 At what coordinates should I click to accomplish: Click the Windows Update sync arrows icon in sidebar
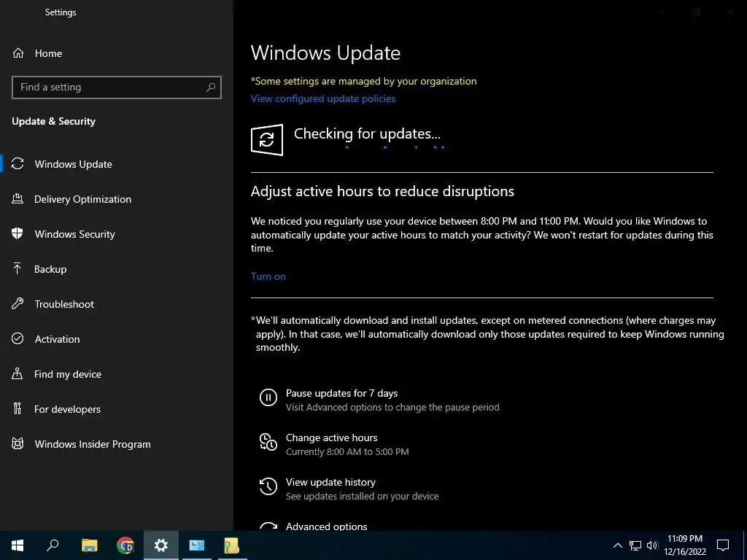point(18,164)
